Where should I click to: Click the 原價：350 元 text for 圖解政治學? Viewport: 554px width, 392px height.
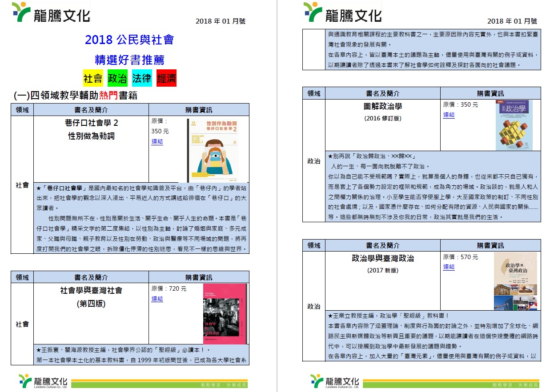click(461, 104)
